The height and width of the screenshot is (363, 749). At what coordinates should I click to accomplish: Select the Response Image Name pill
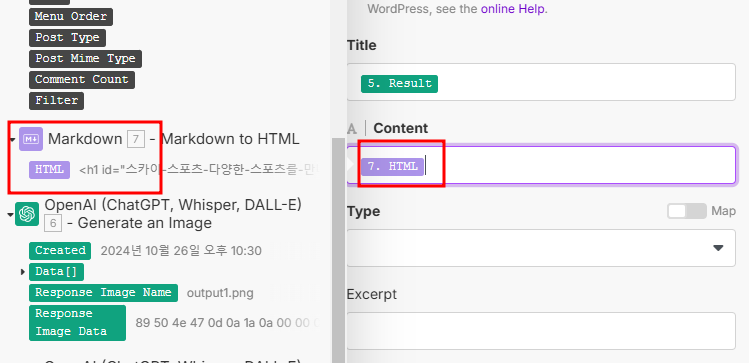point(103,293)
